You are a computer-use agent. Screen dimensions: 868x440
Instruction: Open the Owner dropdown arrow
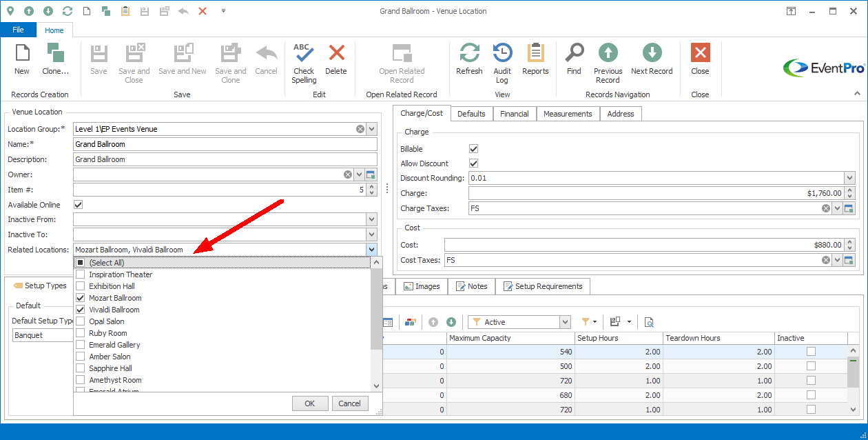tap(359, 174)
